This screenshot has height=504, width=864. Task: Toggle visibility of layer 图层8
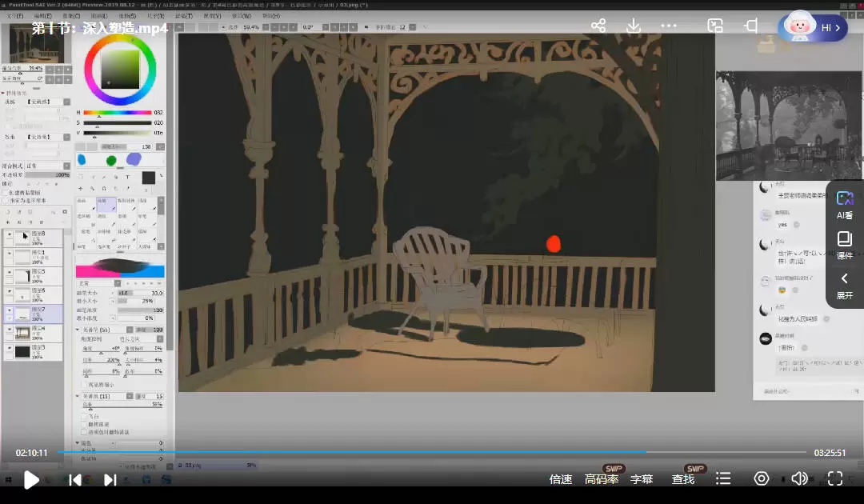[x=10, y=234]
